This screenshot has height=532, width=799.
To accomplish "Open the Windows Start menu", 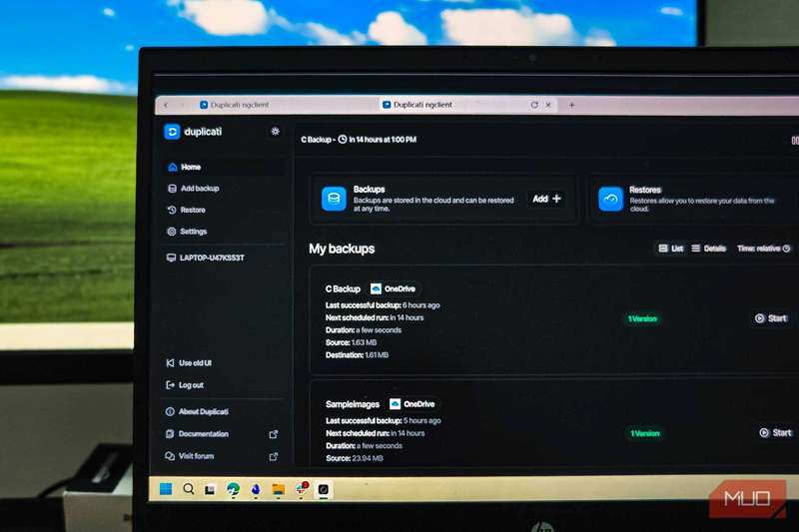I will tap(166, 489).
